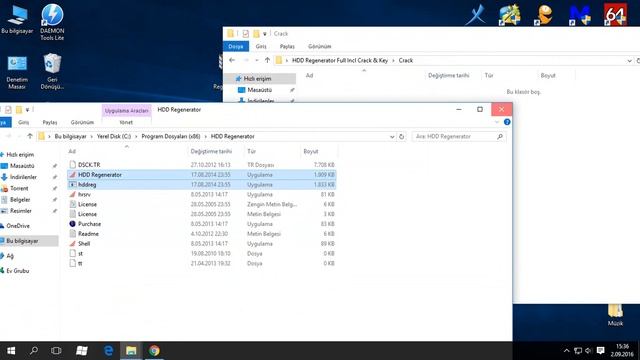The width and height of the screenshot is (640, 360).
Task: Go up one level in Crack window
Action: click(x=267, y=60)
